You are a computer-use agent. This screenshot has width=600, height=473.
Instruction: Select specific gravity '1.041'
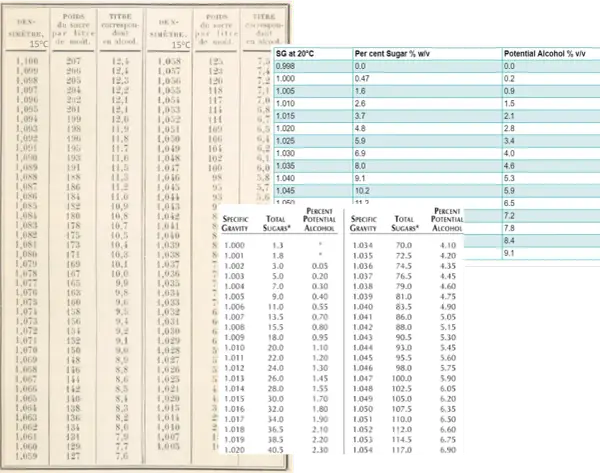363,317
